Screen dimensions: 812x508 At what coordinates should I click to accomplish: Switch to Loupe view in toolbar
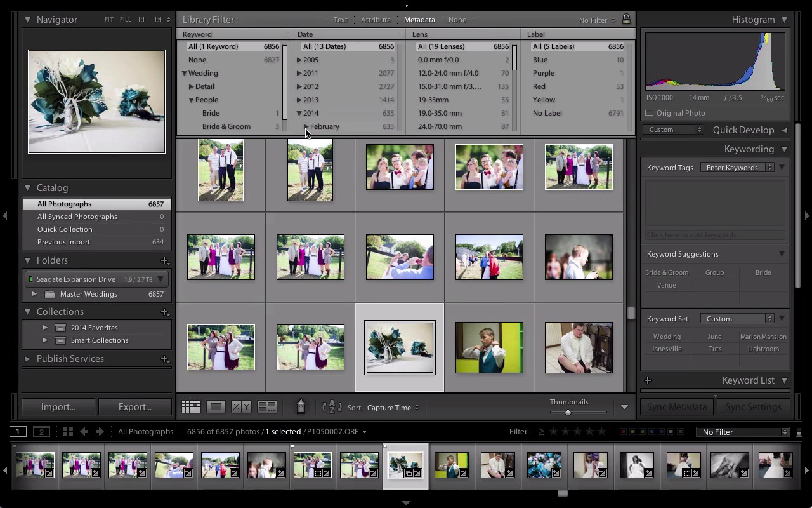coord(216,407)
